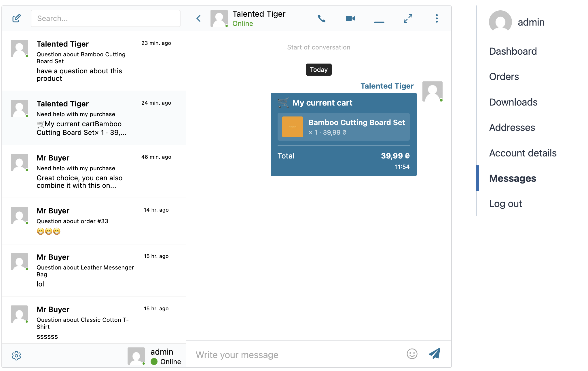The image size is (588, 371).
Task: Go to Orders in account menu
Action: click(x=504, y=77)
